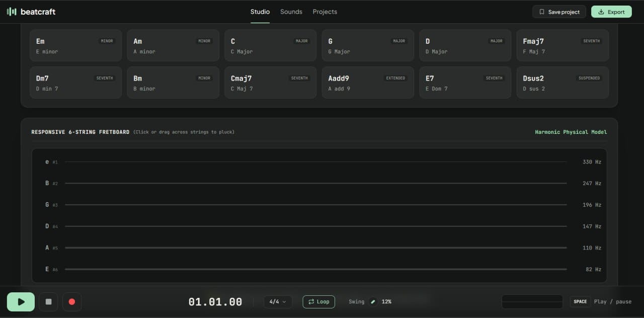Click the 01.01.00 position counter
644x318 pixels.
click(x=215, y=302)
